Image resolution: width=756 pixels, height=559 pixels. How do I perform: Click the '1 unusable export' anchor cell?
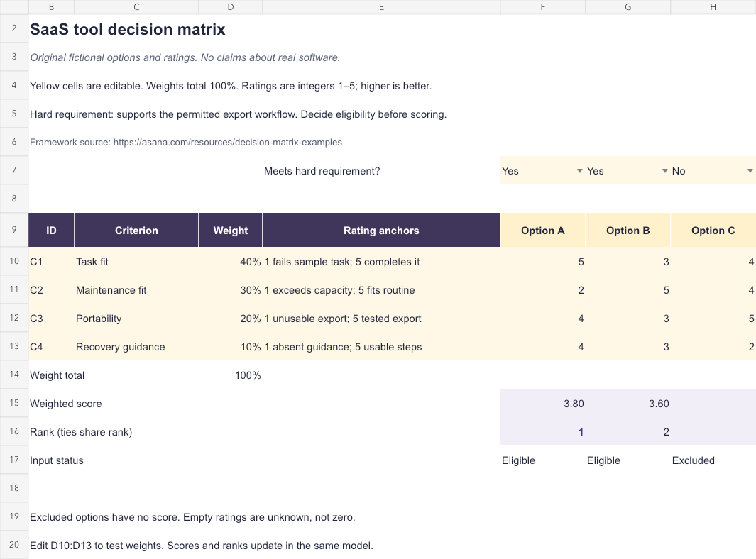[381, 319]
